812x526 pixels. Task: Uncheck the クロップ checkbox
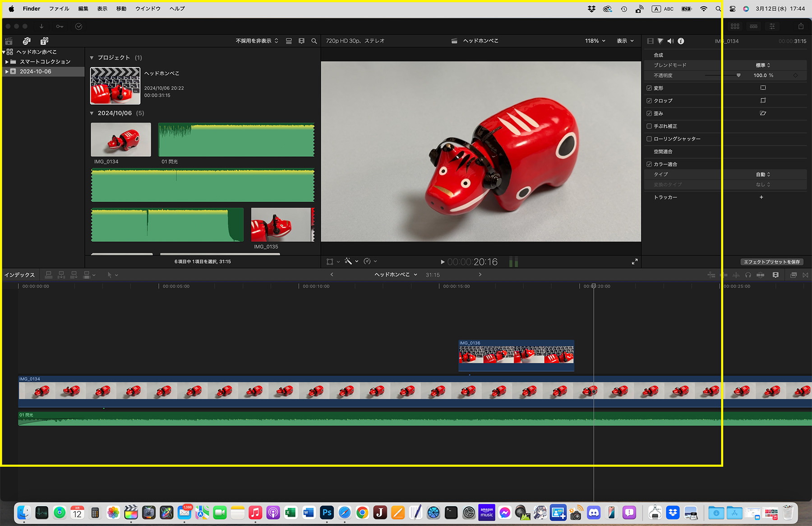pyautogui.click(x=649, y=101)
